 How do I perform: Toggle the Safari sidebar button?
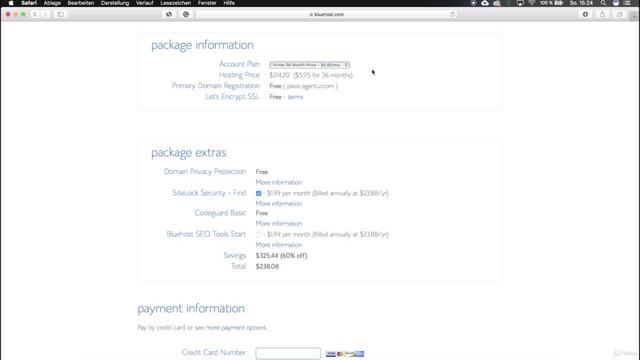60,14
